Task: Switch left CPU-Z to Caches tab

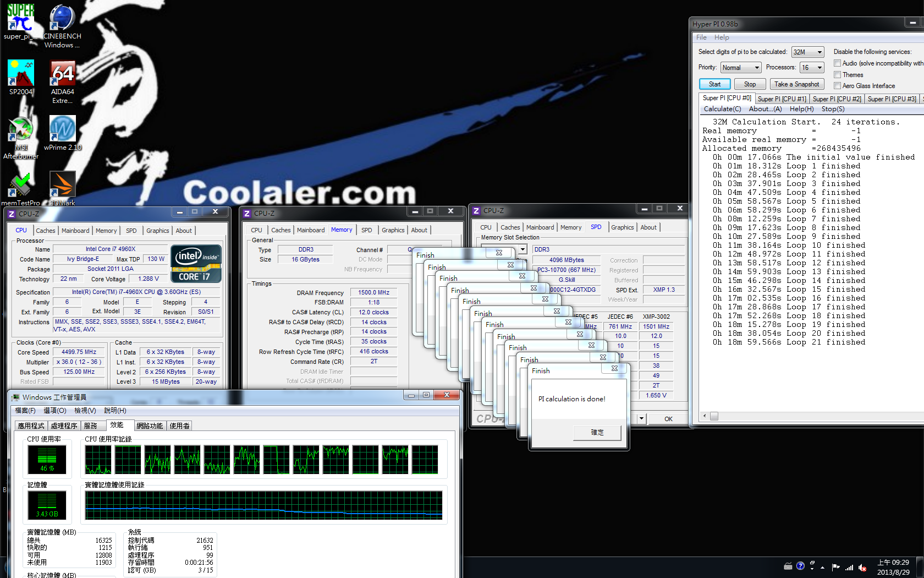Action: point(45,231)
